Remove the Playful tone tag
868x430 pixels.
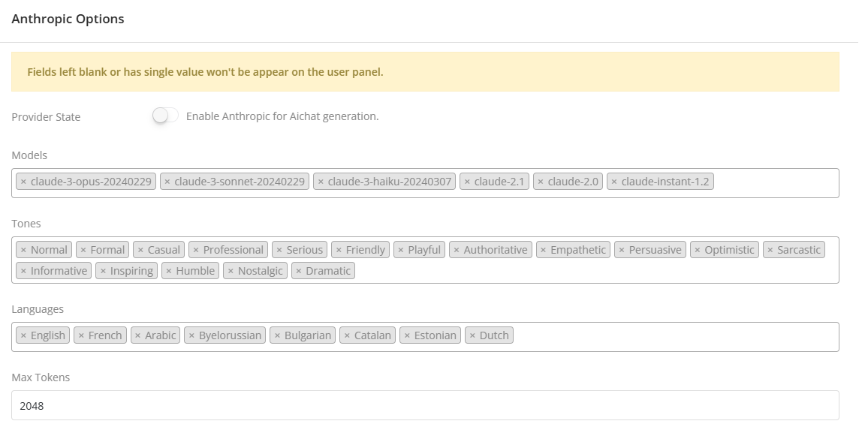pyautogui.click(x=401, y=250)
